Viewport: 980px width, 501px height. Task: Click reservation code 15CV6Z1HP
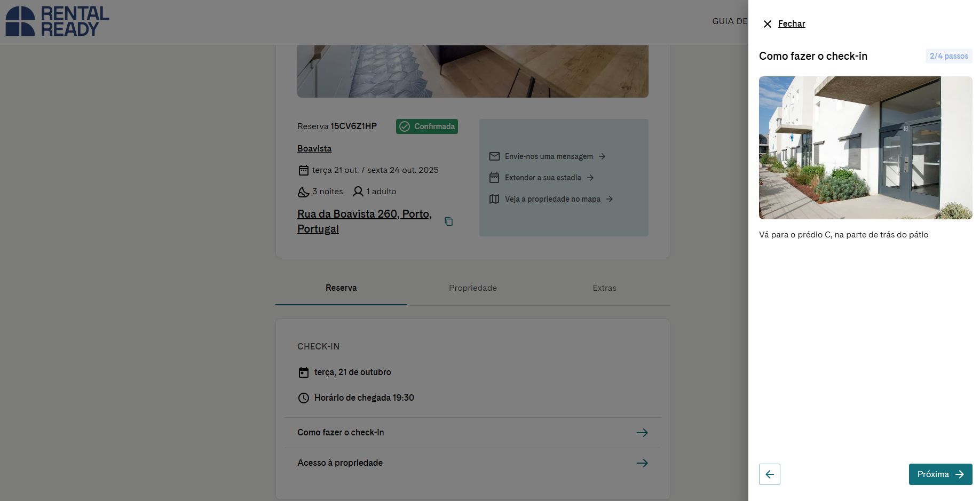pos(353,126)
